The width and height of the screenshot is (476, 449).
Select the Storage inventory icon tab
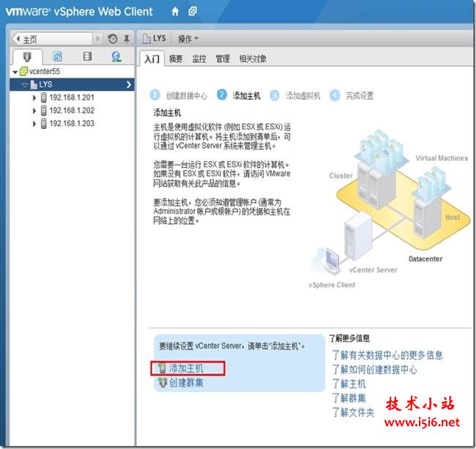[x=87, y=56]
